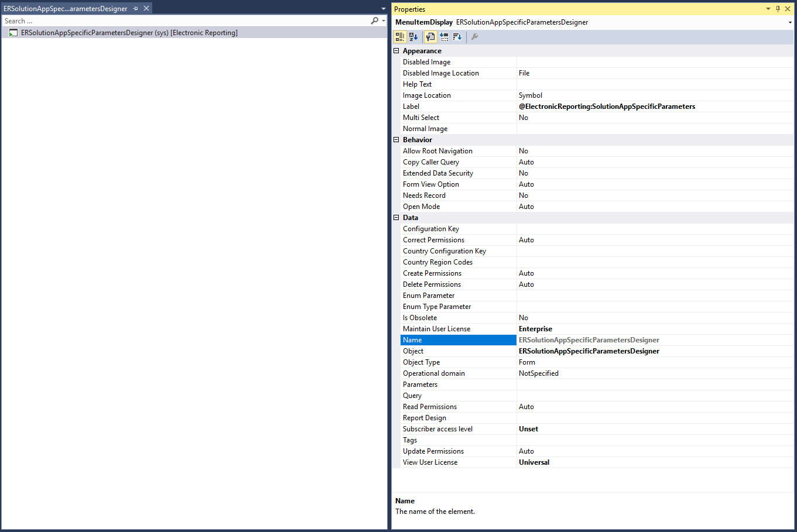
Task: Select the Enum Parameter property
Action: coord(459,296)
